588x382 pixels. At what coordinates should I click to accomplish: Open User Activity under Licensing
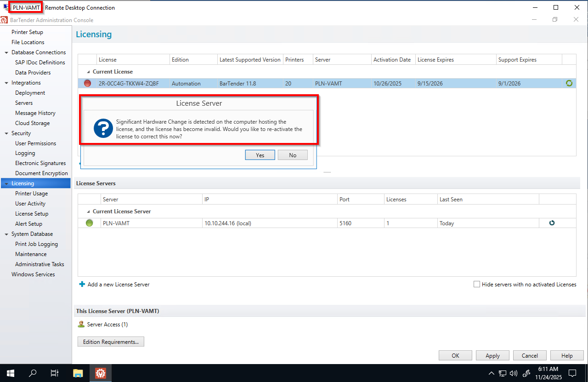(30, 204)
